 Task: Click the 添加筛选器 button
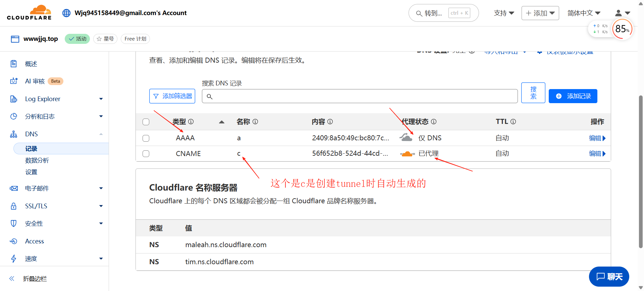[x=172, y=96]
